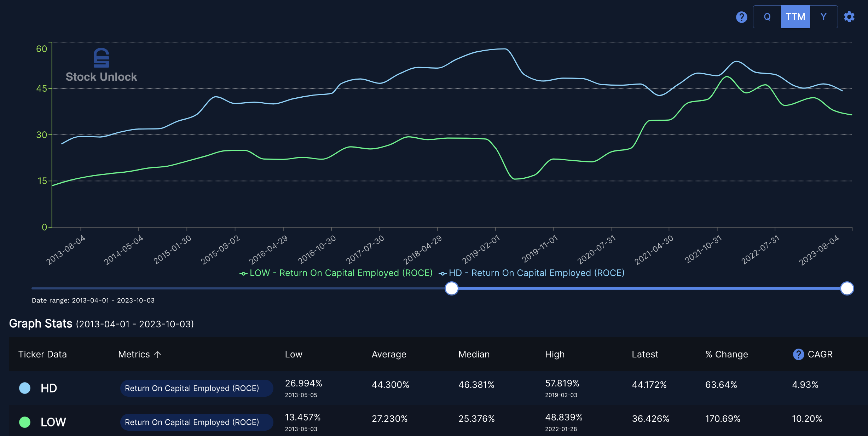Sort table by Metrics column header
Image resolution: width=868 pixels, height=436 pixels.
click(134, 354)
